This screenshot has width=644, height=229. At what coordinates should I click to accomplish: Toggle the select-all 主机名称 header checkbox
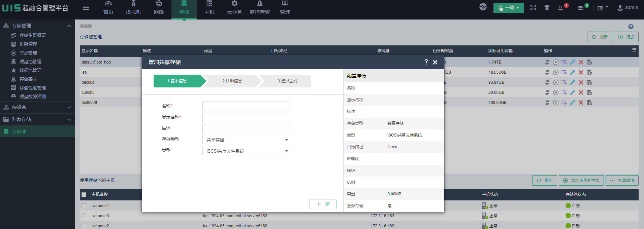[x=84, y=194]
